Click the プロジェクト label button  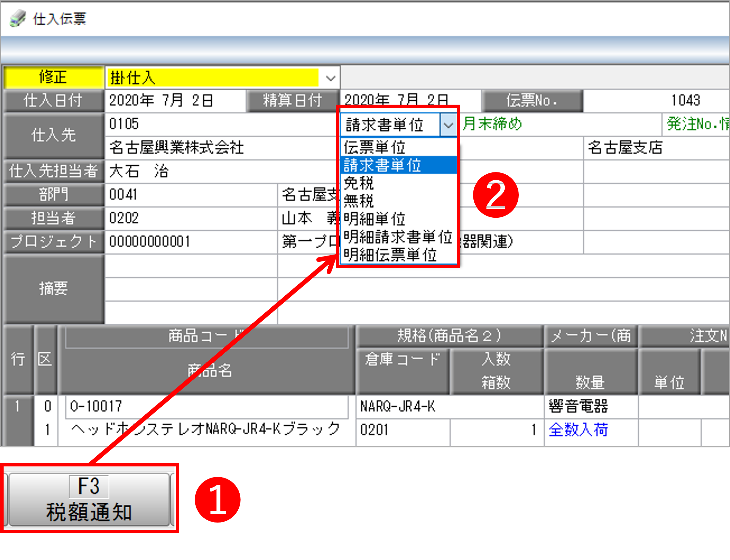(x=53, y=241)
